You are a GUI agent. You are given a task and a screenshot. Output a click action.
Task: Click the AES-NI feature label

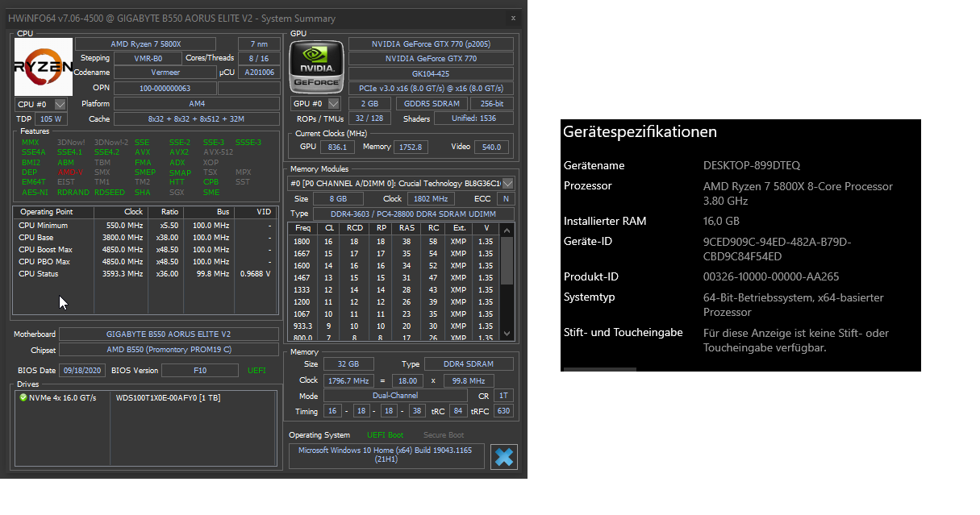(35, 193)
